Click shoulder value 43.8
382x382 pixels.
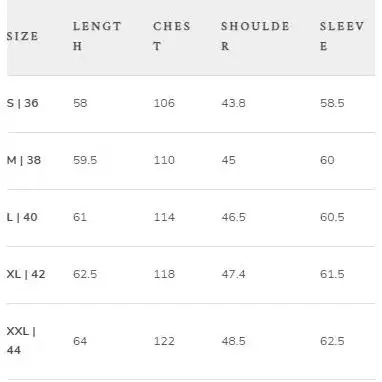click(233, 103)
